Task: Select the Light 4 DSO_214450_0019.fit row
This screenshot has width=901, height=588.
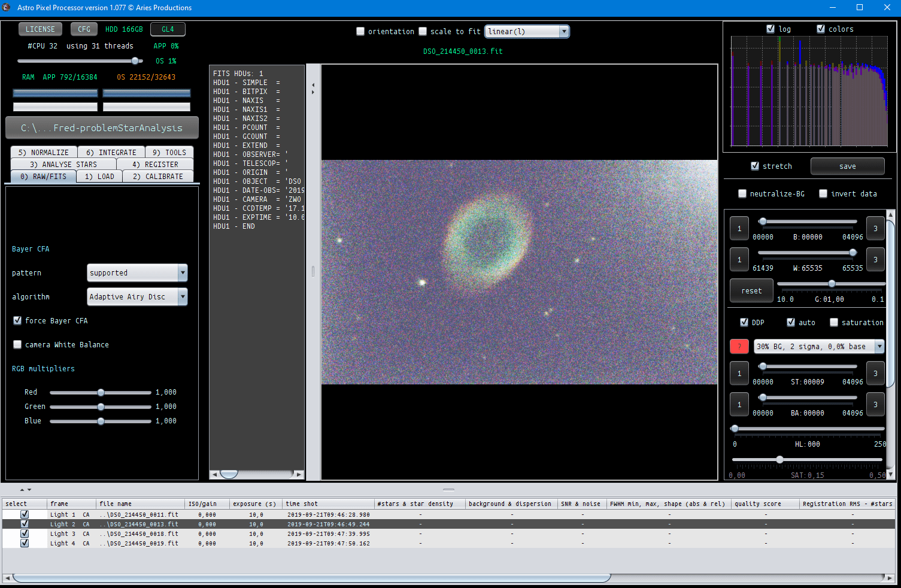Action: pos(449,543)
